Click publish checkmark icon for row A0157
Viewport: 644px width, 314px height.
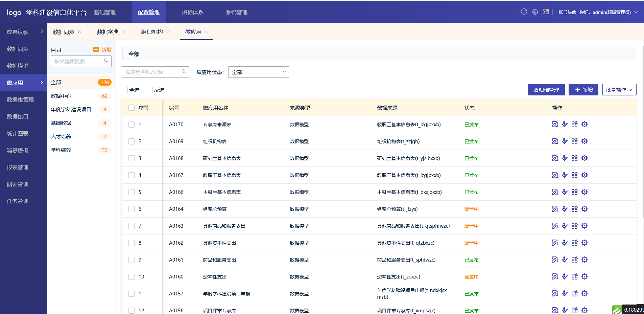(x=565, y=293)
